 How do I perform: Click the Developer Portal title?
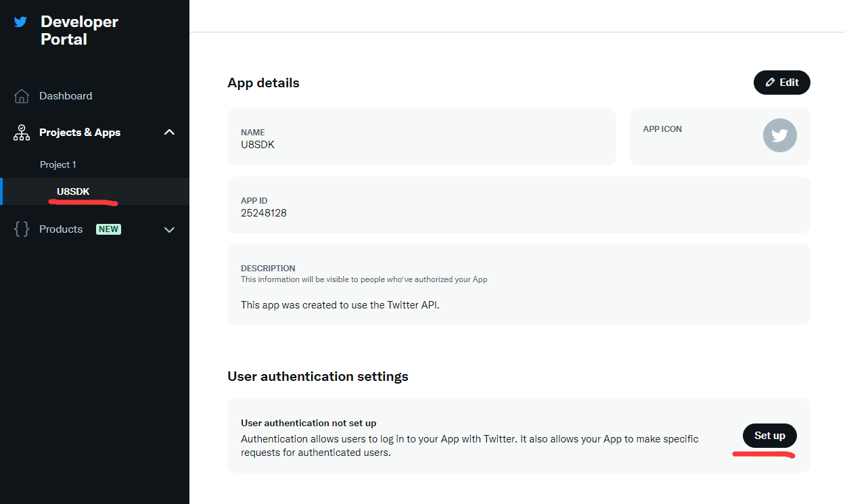[x=79, y=30]
